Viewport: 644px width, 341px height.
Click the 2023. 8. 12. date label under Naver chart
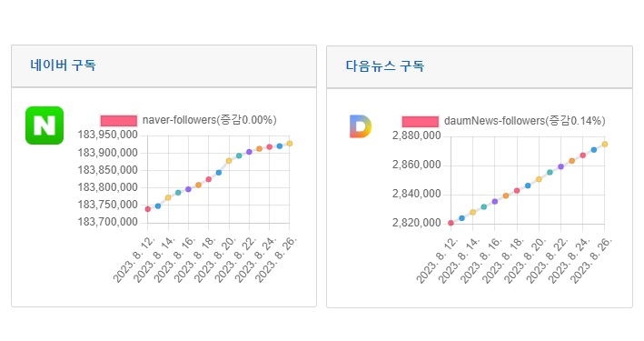[134, 260]
